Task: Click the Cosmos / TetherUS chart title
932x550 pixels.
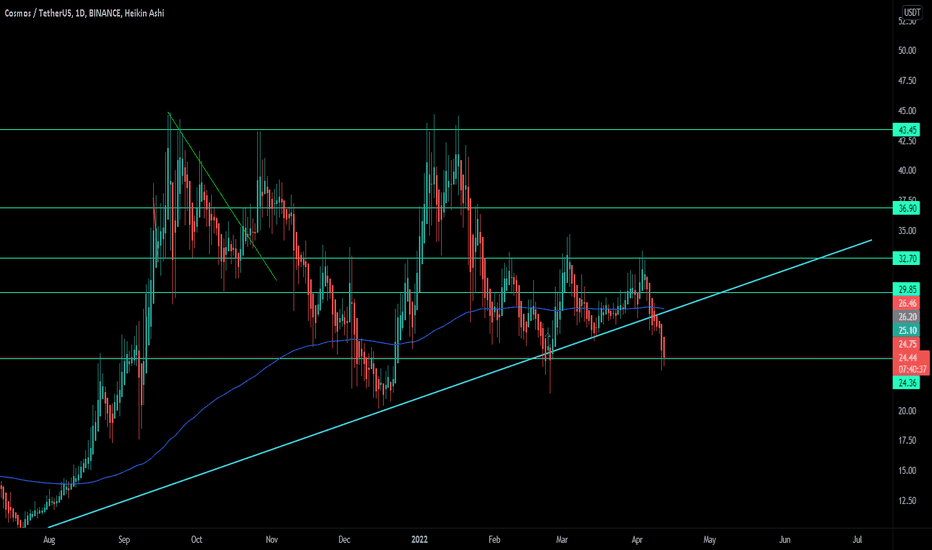Action: click(84, 12)
